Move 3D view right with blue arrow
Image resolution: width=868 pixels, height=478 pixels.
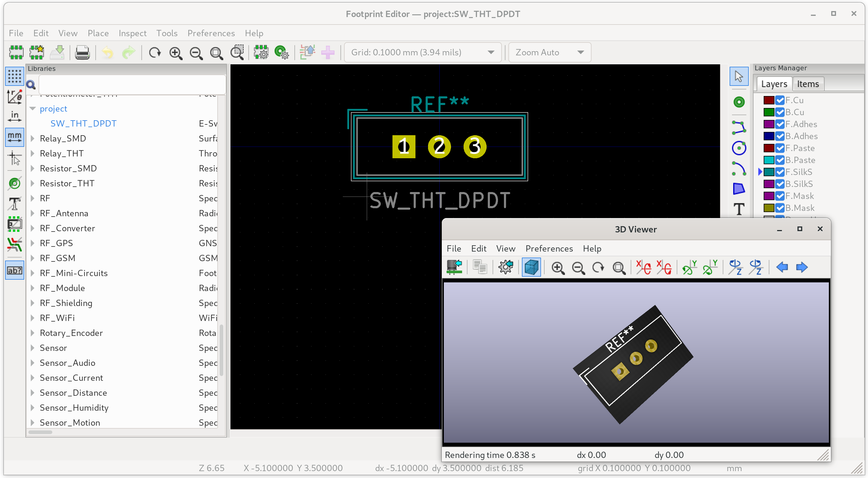point(802,267)
